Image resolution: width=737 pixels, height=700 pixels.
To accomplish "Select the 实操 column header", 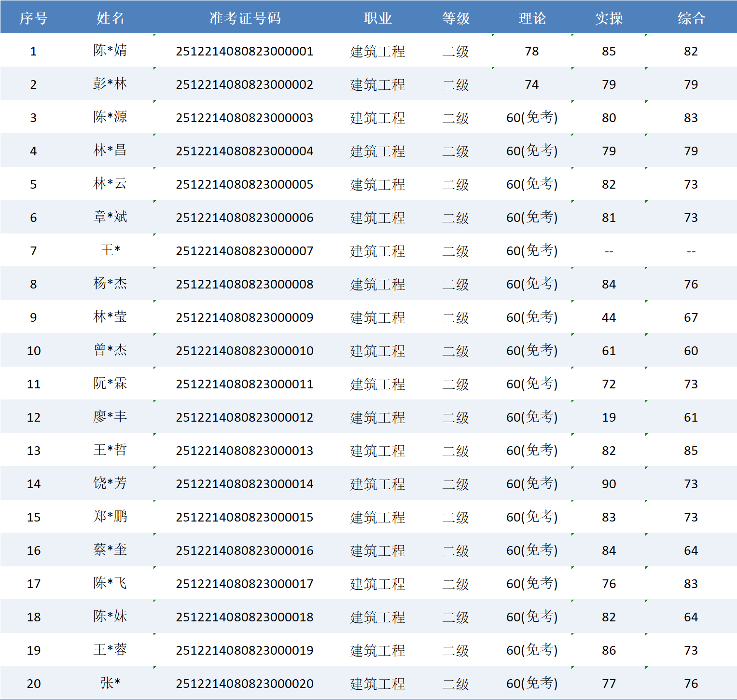I will click(609, 18).
